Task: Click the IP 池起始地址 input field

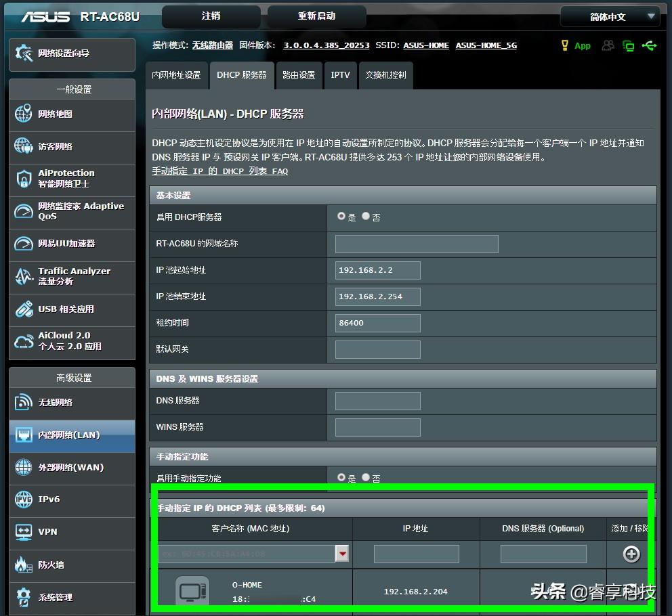Action: [377, 270]
